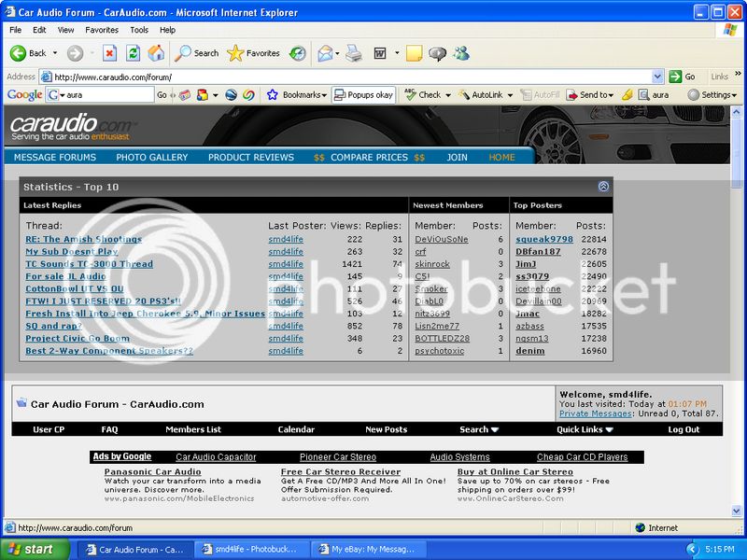The image size is (747, 560).
Task: Go to the browser Home page icon
Action: [x=156, y=53]
